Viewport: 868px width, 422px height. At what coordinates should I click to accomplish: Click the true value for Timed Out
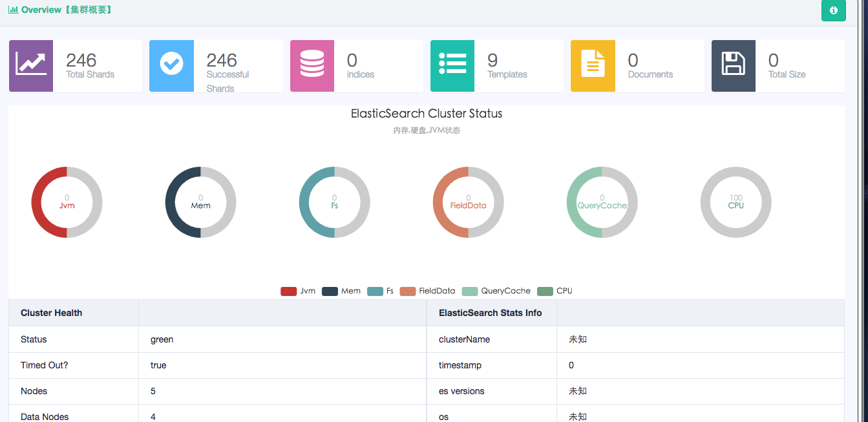click(x=158, y=365)
